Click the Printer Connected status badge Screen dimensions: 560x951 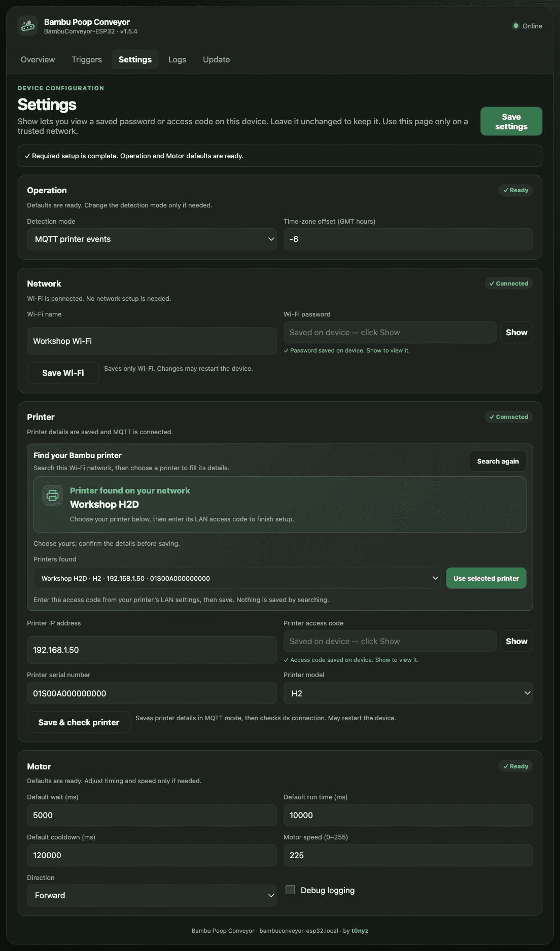click(x=508, y=417)
